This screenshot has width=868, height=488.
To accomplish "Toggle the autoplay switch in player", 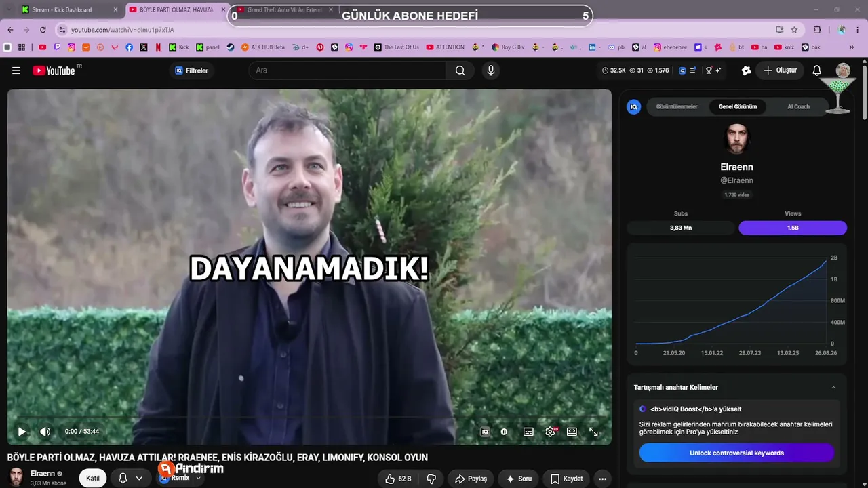I will pos(505,432).
